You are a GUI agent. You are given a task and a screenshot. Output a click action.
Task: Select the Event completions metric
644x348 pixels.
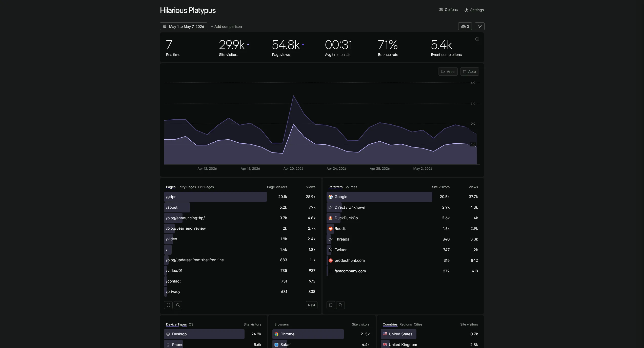click(x=446, y=48)
